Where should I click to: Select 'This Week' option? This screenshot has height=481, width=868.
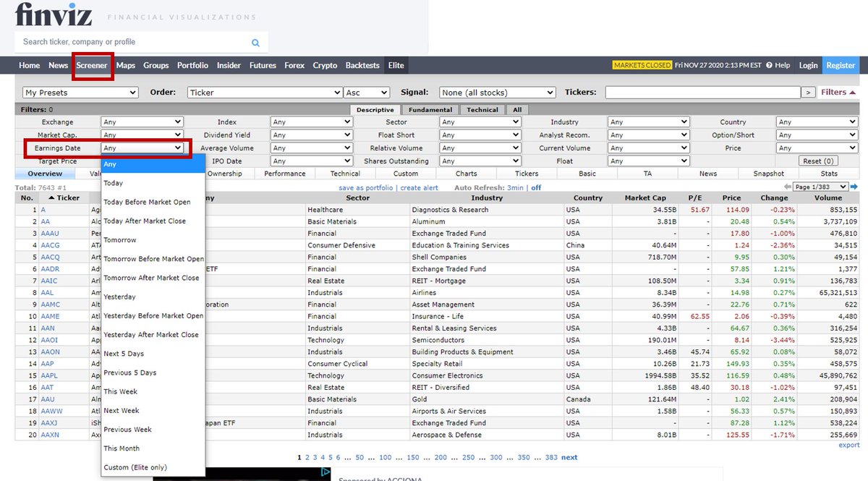153,391
